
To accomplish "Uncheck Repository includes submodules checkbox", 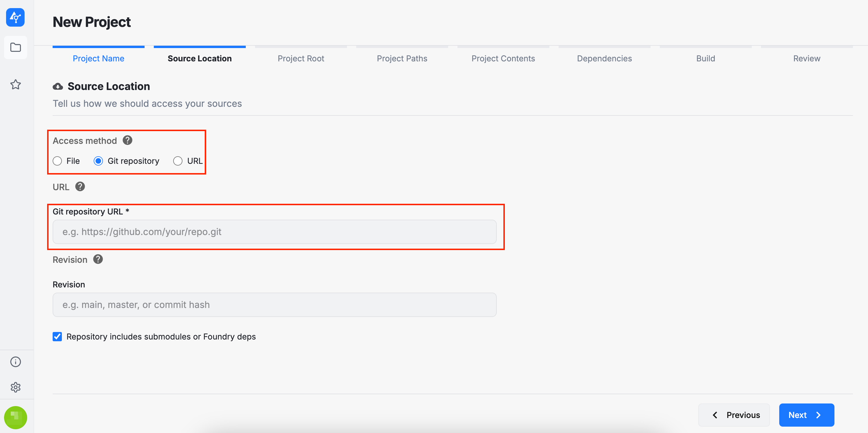I will click(57, 337).
